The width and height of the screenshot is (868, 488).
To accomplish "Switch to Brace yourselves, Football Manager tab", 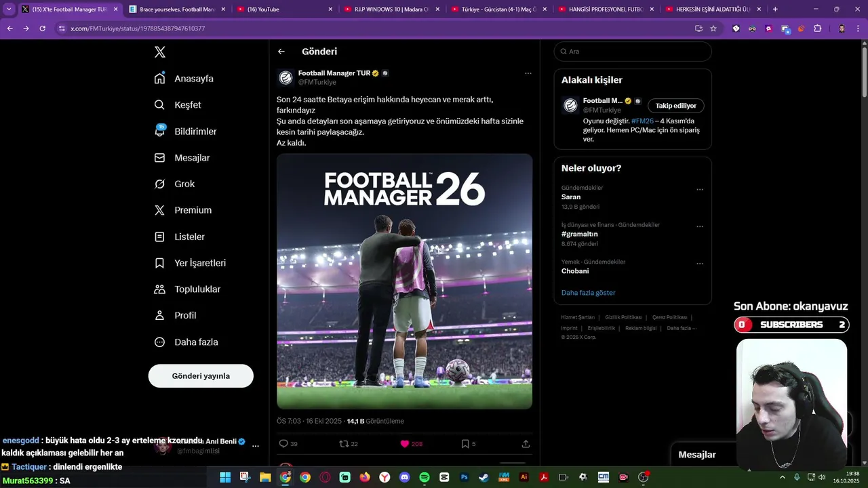I will point(176,9).
